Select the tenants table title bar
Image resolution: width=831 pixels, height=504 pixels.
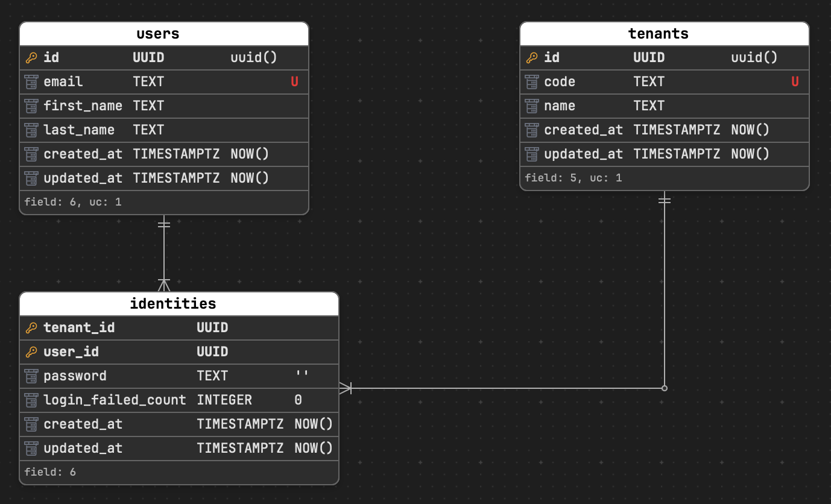tap(658, 34)
